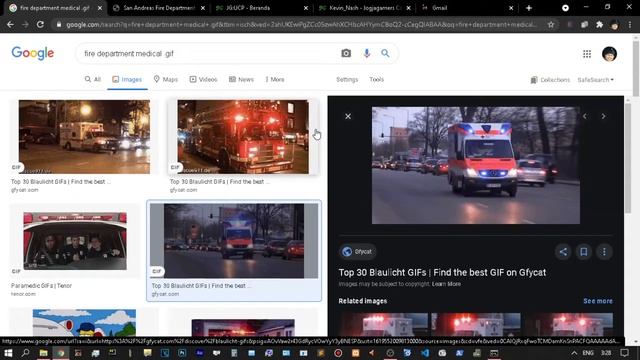Save previewed image to collections with bookmark icon
This screenshot has width=640, height=360.
584,252
